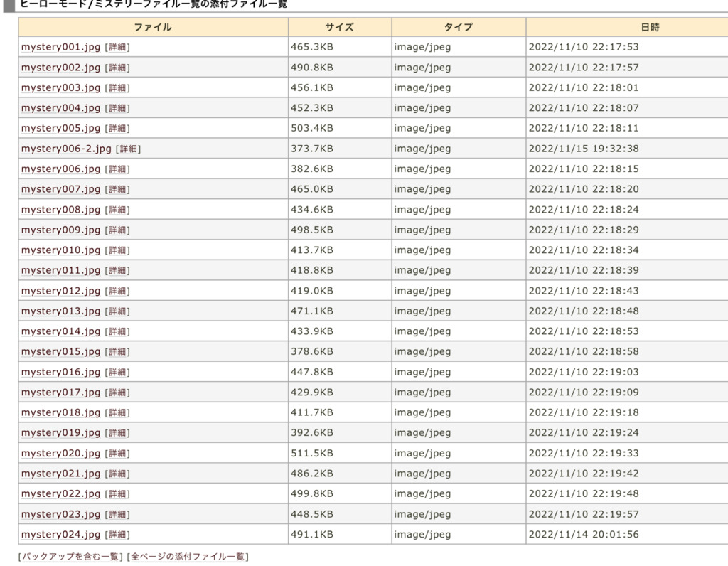This screenshot has width=728, height=566.
Task: Click 詳細 for mystery016.jpg
Action: coord(117,373)
